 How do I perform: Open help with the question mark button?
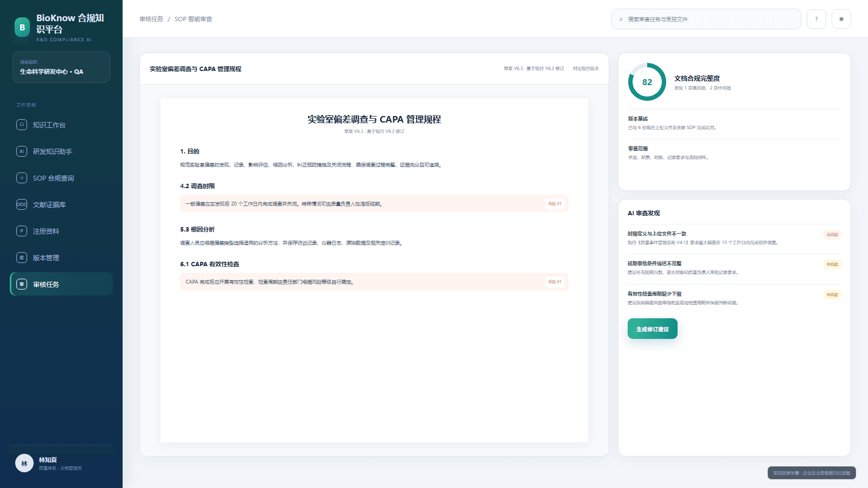(816, 19)
